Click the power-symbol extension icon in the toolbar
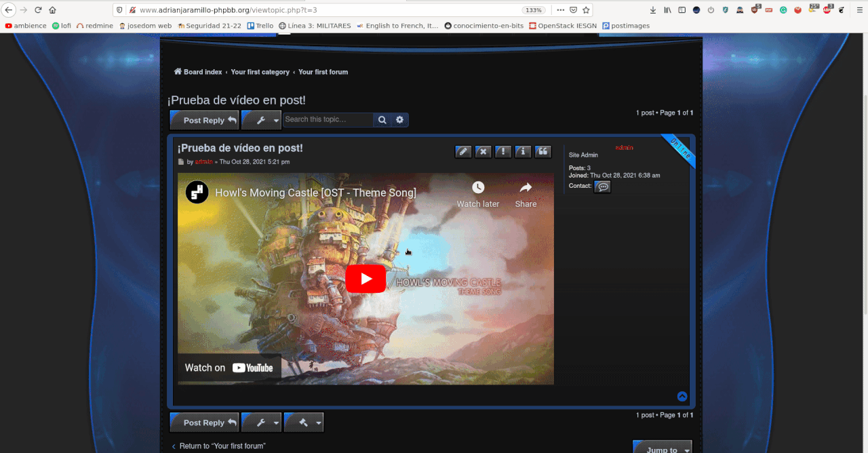This screenshot has width=868, height=453. pyautogui.click(x=711, y=10)
